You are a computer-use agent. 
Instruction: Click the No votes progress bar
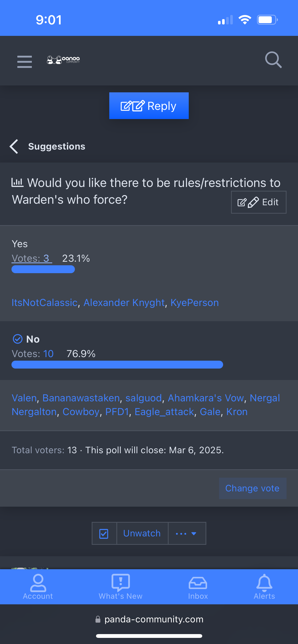tap(117, 364)
